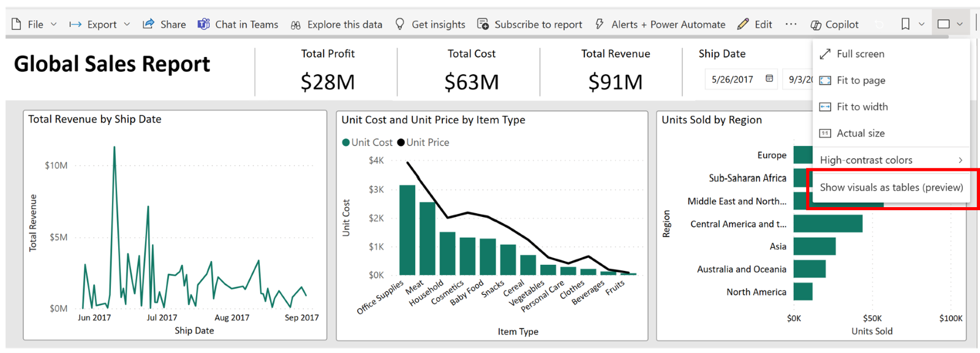Click the Sub-Saharan Africa label

click(x=747, y=178)
